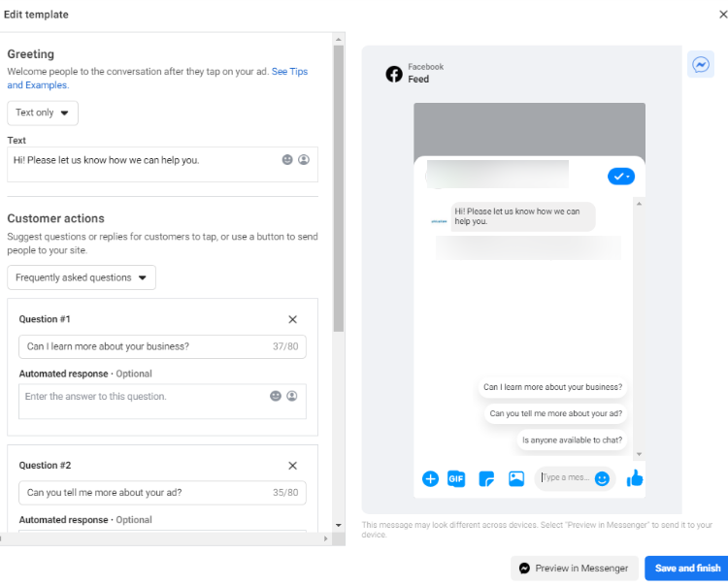Screen dimensions: 728x586
Task: Click the personalization icon in Greeting text field
Action: point(304,160)
